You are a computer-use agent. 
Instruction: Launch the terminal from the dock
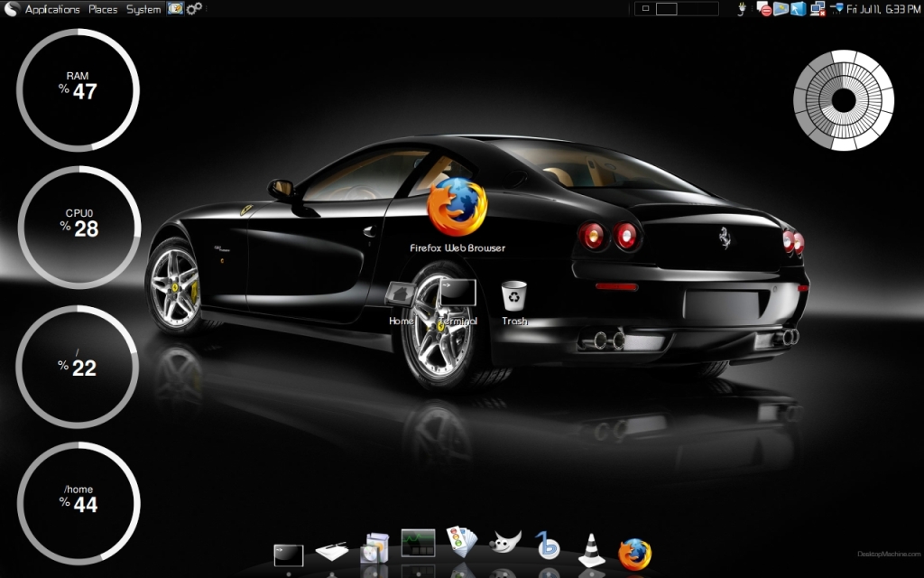pyautogui.click(x=289, y=555)
